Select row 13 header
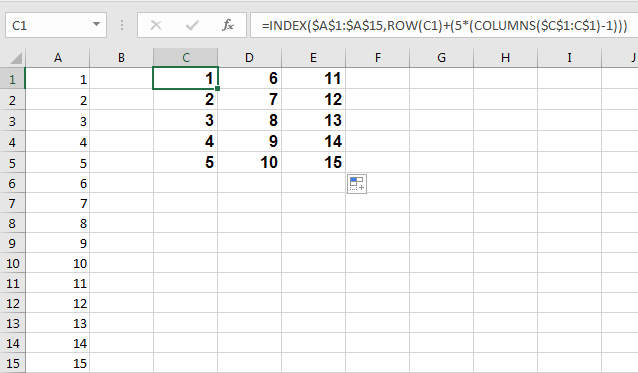This screenshot has height=373, width=638. coord(12,323)
